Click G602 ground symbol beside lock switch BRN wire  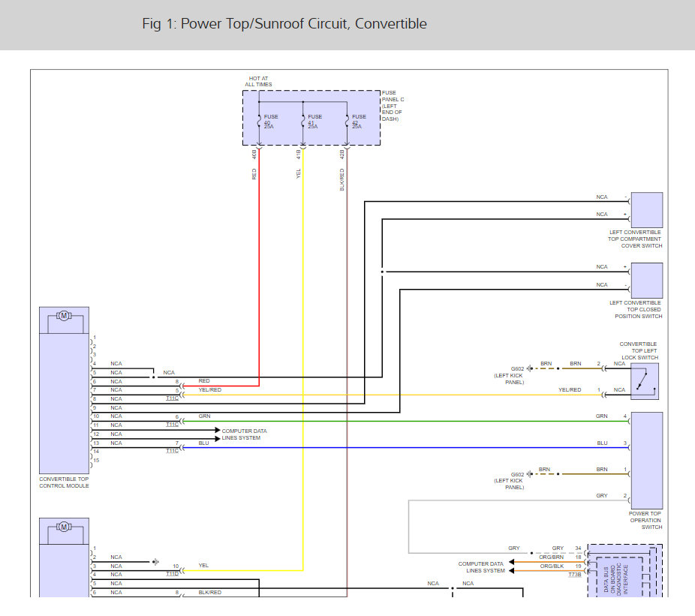click(530, 368)
